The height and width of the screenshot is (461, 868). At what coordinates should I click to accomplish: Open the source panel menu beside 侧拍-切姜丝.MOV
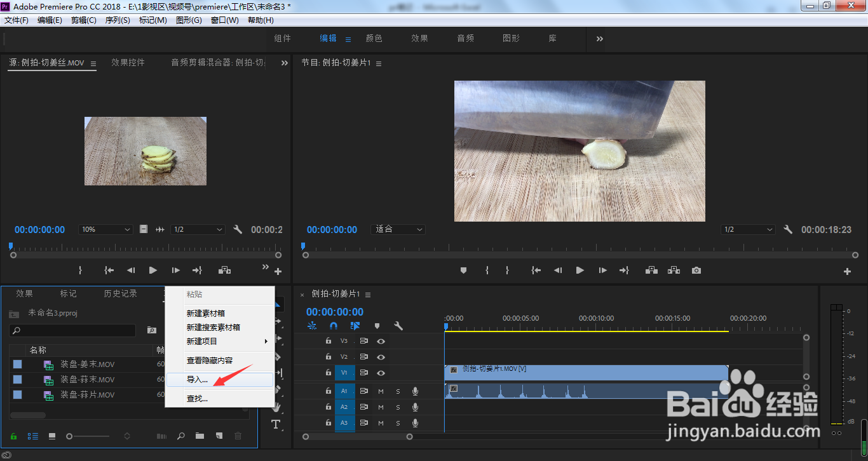[93, 63]
